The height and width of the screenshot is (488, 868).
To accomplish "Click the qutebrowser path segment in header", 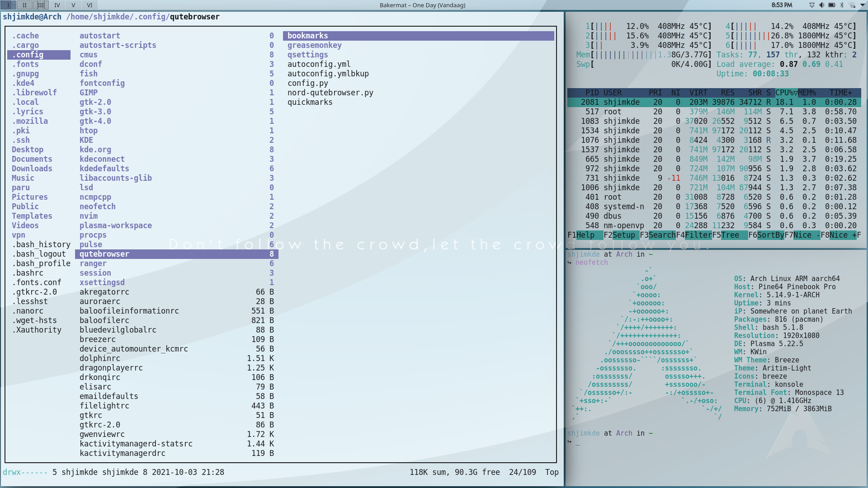I will click(x=195, y=17).
